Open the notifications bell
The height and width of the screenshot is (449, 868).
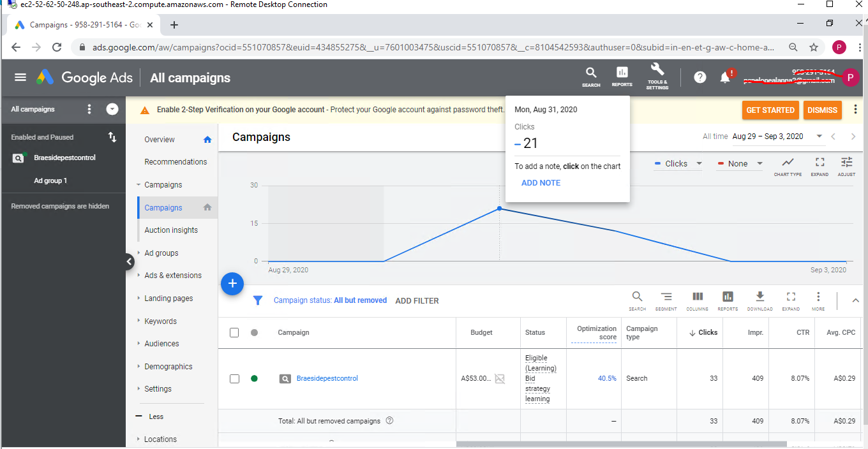pos(725,77)
